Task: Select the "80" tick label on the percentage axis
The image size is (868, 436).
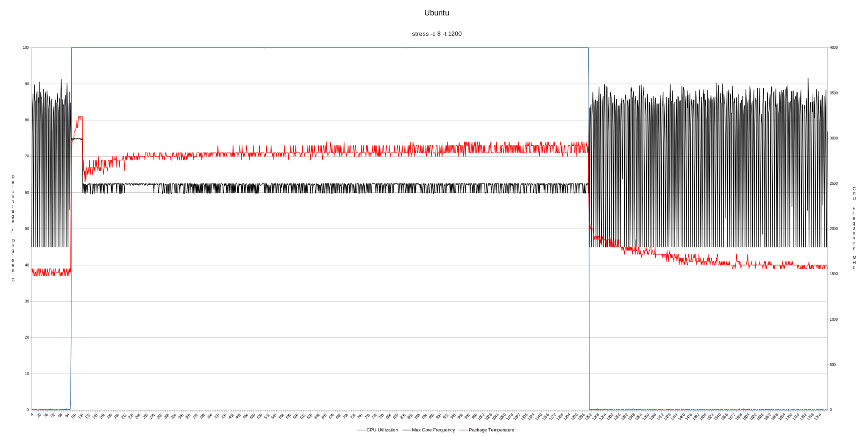Action: (x=27, y=120)
